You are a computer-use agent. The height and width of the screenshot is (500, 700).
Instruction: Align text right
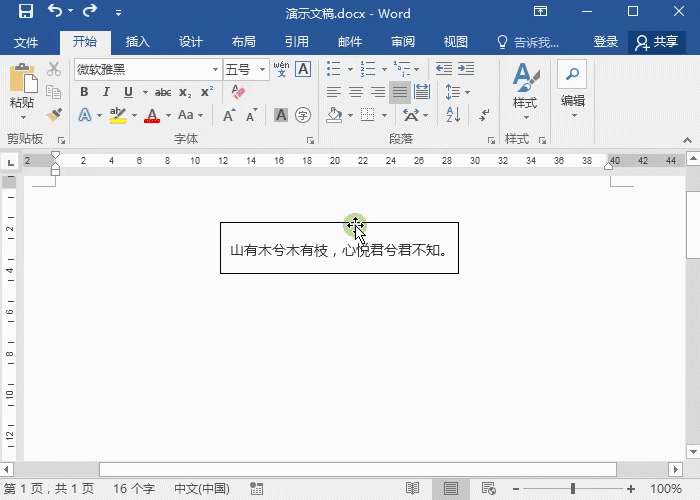[378, 92]
